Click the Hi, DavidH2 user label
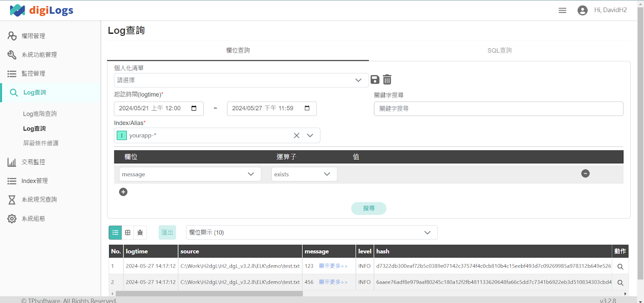Screen dimensions: 644x303 pyautogui.click(x=610, y=10)
